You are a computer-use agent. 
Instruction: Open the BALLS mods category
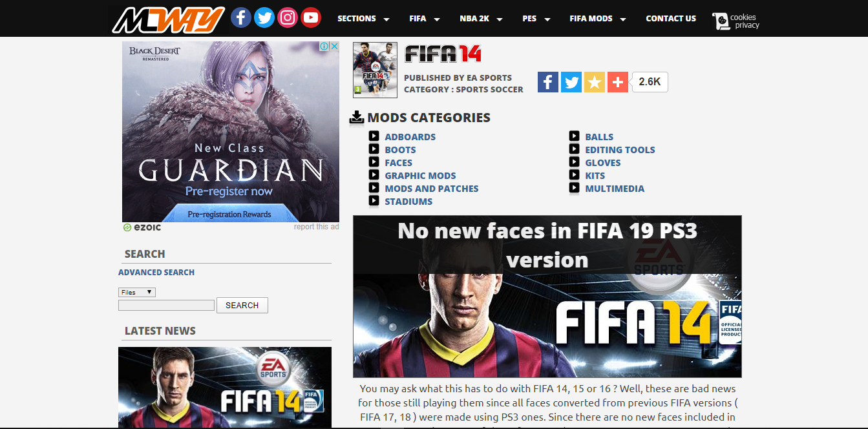point(599,137)
